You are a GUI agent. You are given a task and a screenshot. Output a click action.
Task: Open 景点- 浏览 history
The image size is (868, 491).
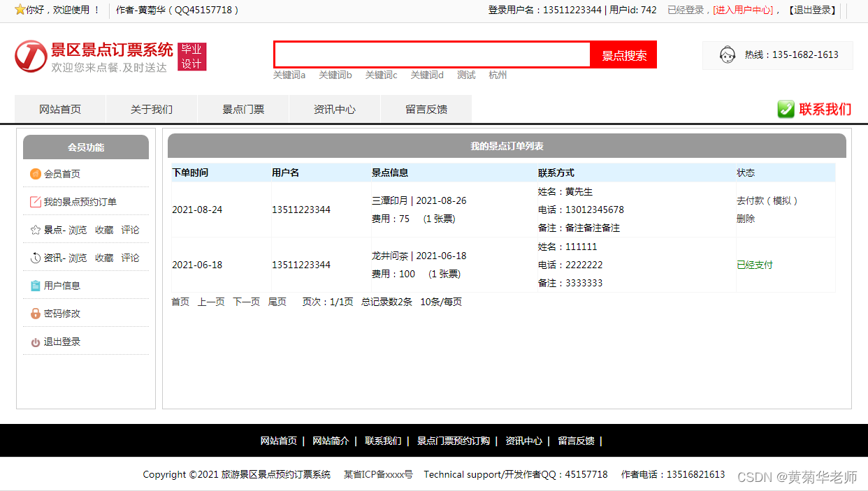coord(66,230)
